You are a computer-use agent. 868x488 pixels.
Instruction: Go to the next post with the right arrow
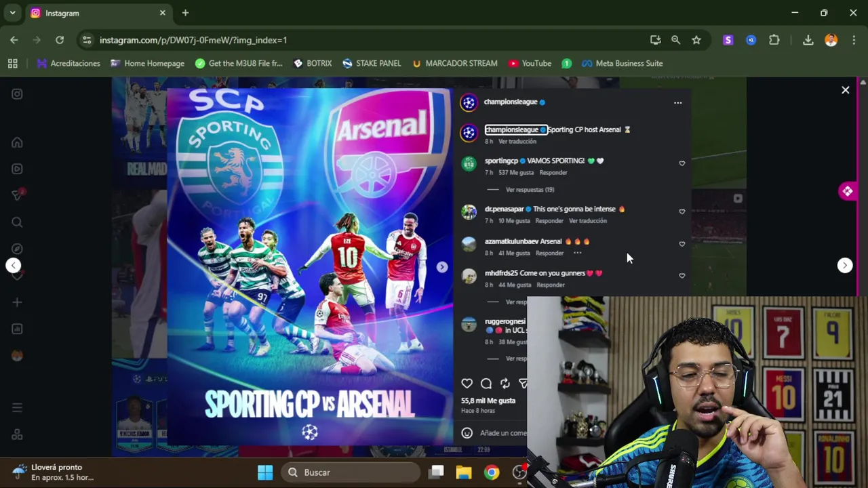click(x=844, y=266)
